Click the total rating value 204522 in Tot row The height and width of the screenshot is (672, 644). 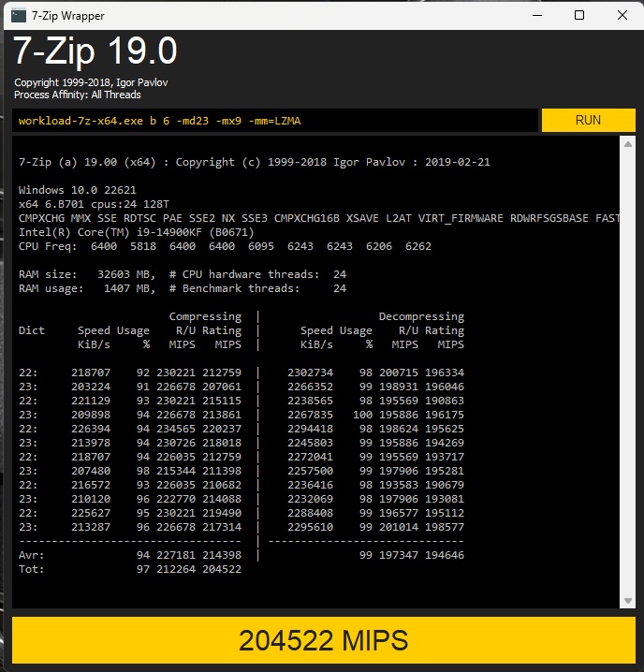click(222, 569)
